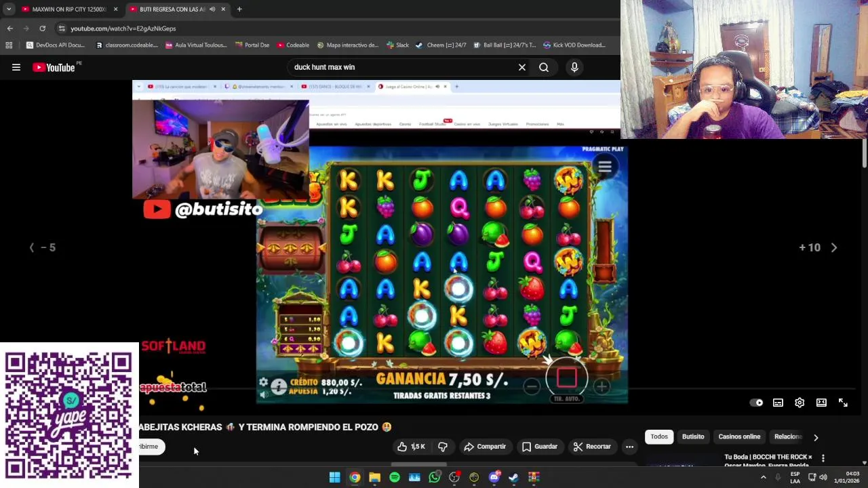Reload the page in Chrome
The image size is (868, 488).
click(x=42, y=28)
